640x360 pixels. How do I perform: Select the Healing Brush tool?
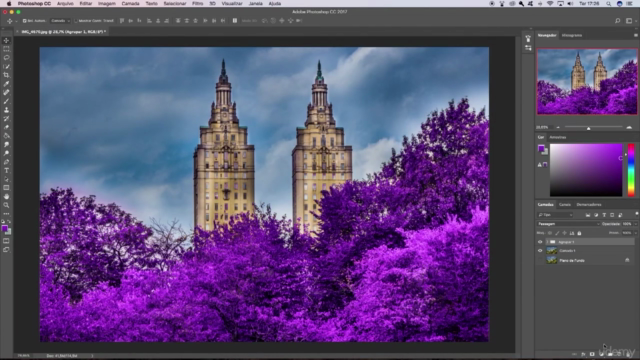6,93
